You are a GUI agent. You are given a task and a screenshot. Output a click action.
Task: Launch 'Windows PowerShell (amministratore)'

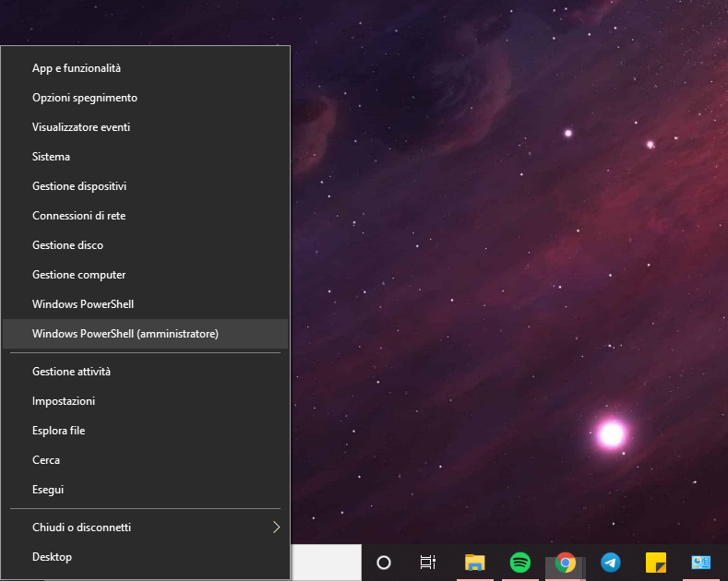click(x=125, y=334)
